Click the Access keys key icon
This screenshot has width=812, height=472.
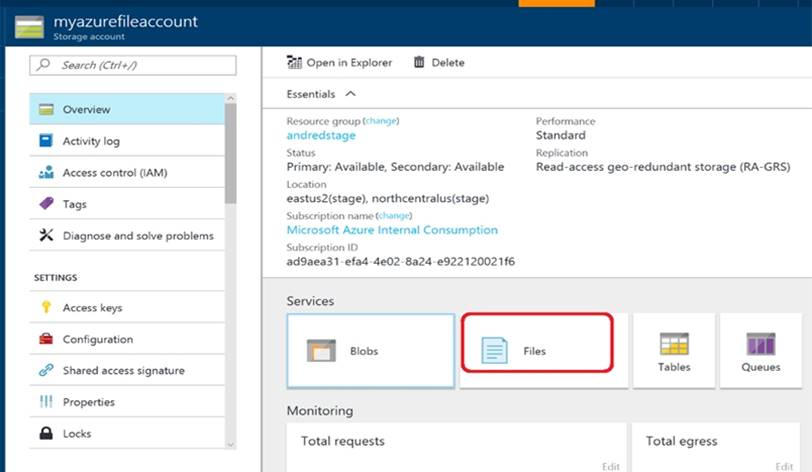46,308
